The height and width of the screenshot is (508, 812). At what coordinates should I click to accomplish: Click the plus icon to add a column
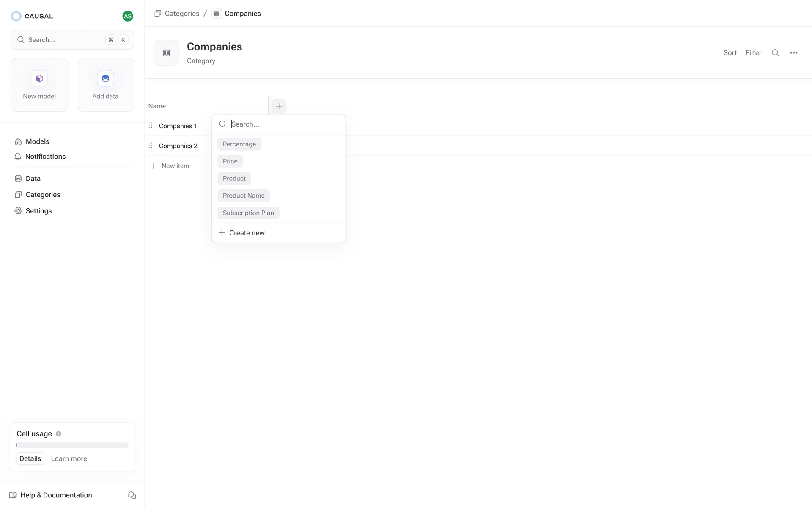tap(279, 106)
